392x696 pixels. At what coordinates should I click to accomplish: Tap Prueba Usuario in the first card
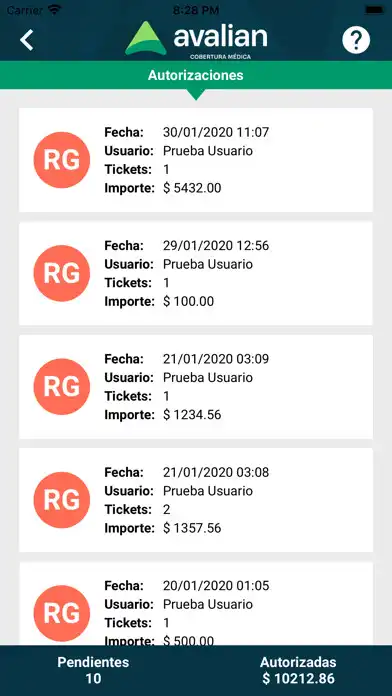tap(208, 151)
